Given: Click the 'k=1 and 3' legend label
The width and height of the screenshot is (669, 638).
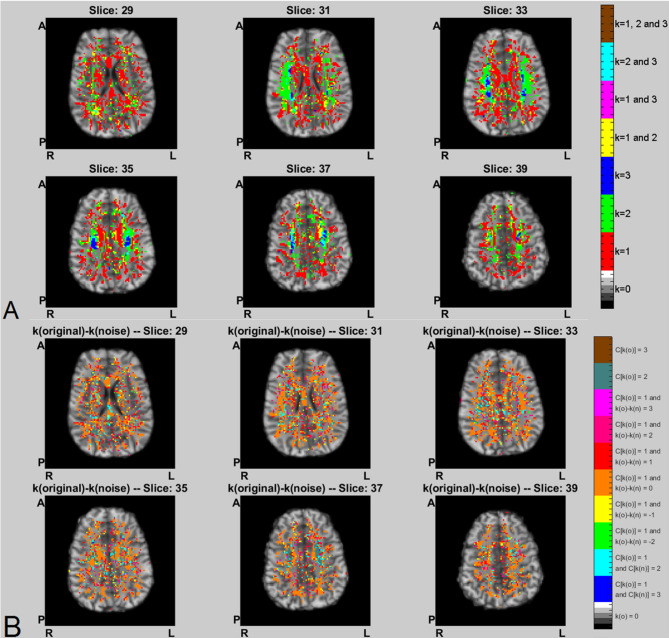Looking at the screenshot, I should [636, 99].
